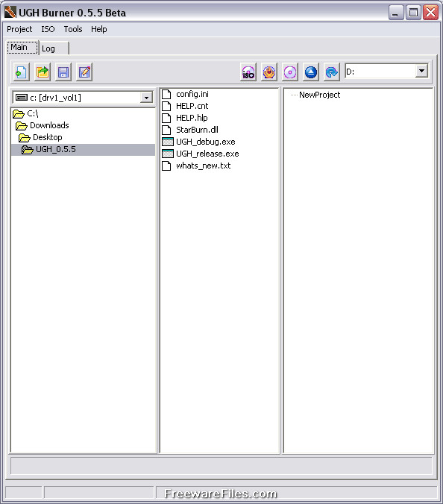
Task: Click the Burn disc flame icon
Action: pyautogui.click(x=269, y=72)
